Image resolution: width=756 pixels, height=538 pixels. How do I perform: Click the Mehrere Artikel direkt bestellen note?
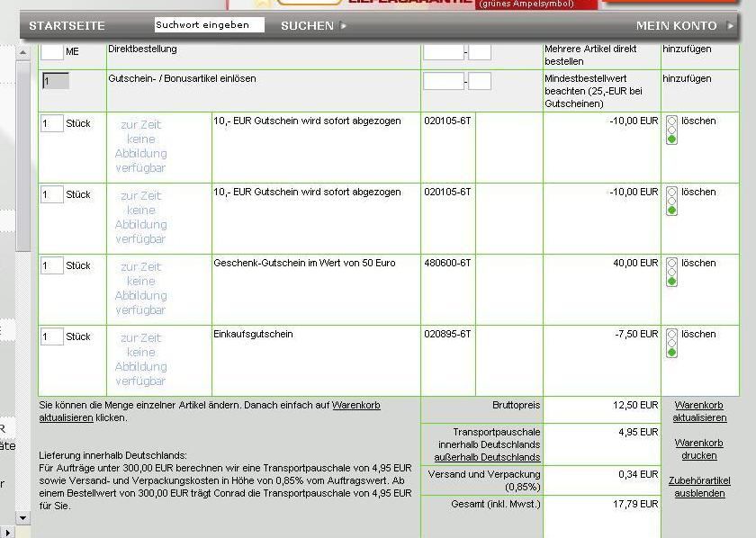pos(590,55)
